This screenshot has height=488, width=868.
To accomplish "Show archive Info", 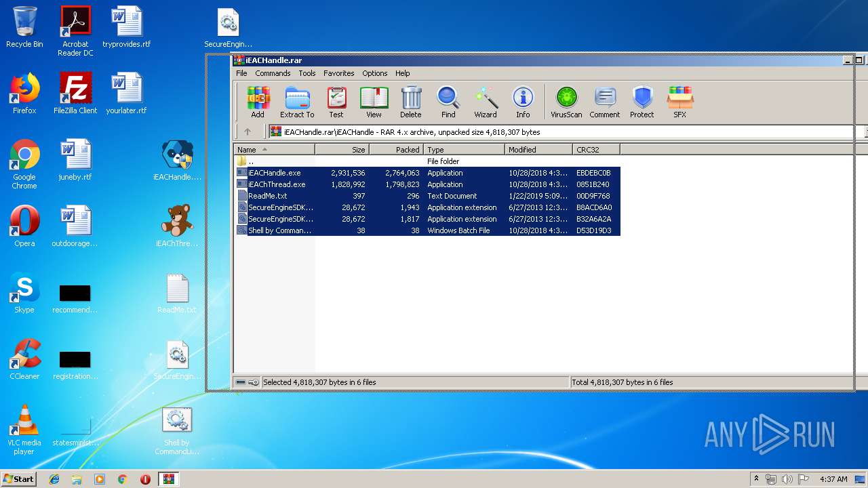I will (523, 102).
